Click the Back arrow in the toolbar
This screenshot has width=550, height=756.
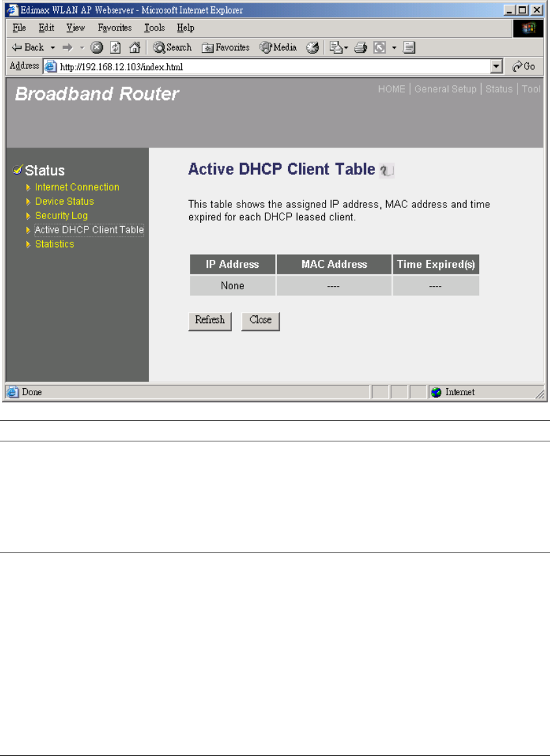(27, 47)
